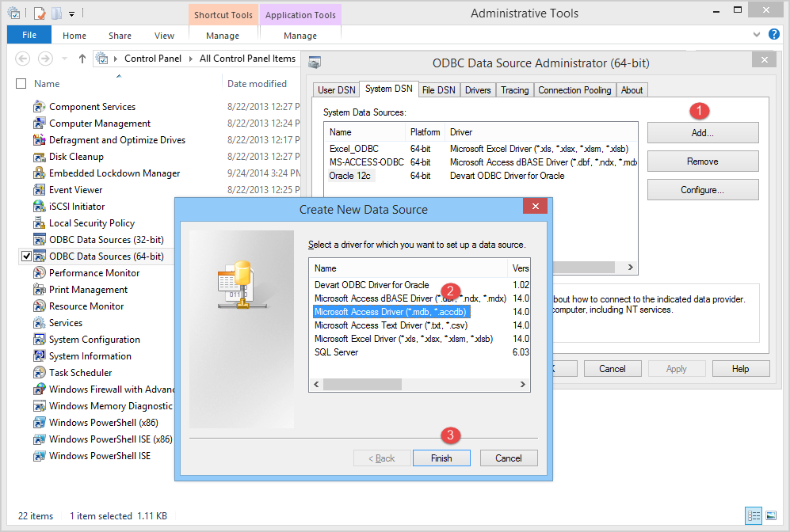Click Cancel in ODBC Data Source Administrator
This screenshot has width=790, height=532.
(613, 369)
